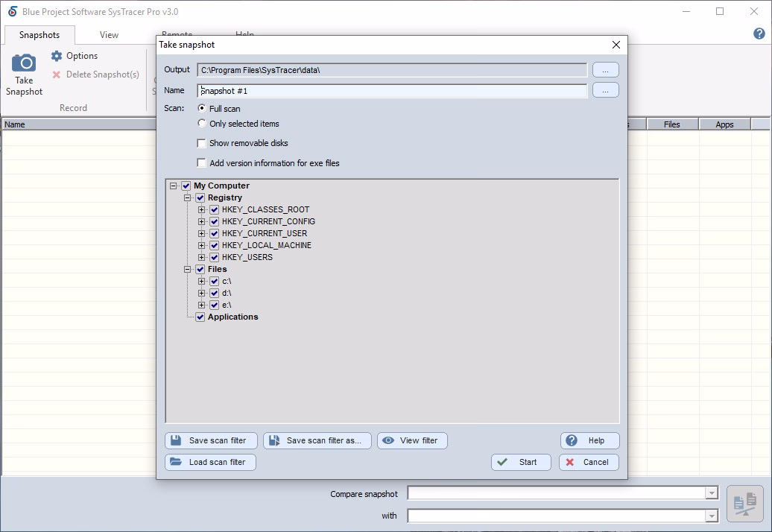
Task: Uncheck the My Computer checkbox
Action: point(186,186)
